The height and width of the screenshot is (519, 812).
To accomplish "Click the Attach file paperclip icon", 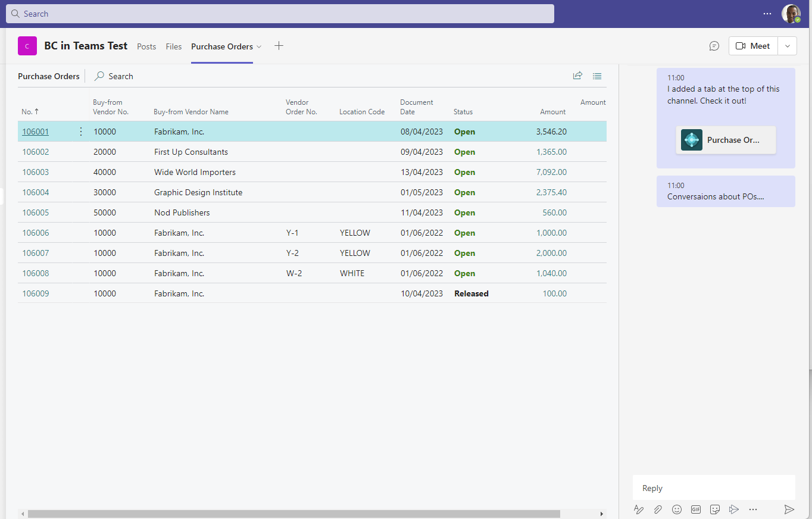I will [658, 509].
